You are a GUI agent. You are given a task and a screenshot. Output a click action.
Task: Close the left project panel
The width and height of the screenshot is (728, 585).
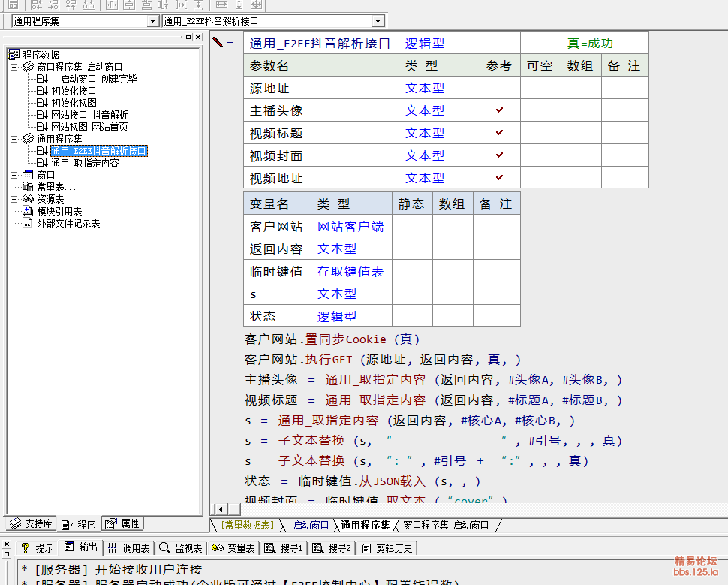click(198, 37)
